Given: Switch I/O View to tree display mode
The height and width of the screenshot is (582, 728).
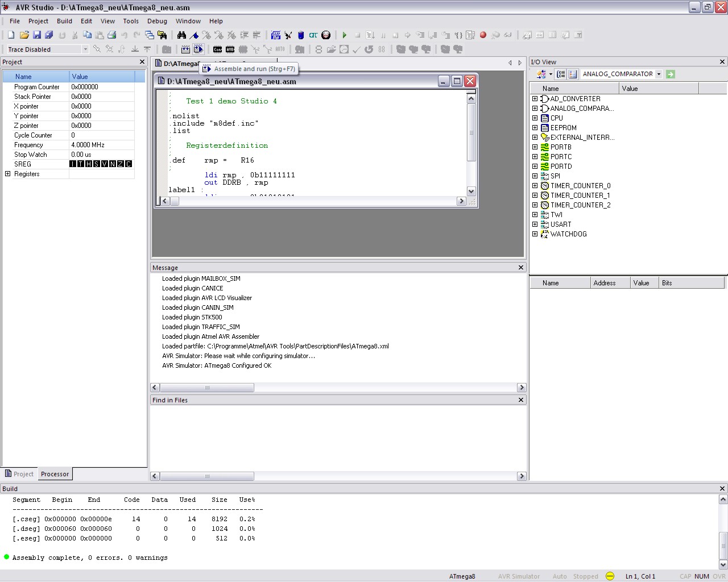Looking at the screenshot, I should coord(561,74).
